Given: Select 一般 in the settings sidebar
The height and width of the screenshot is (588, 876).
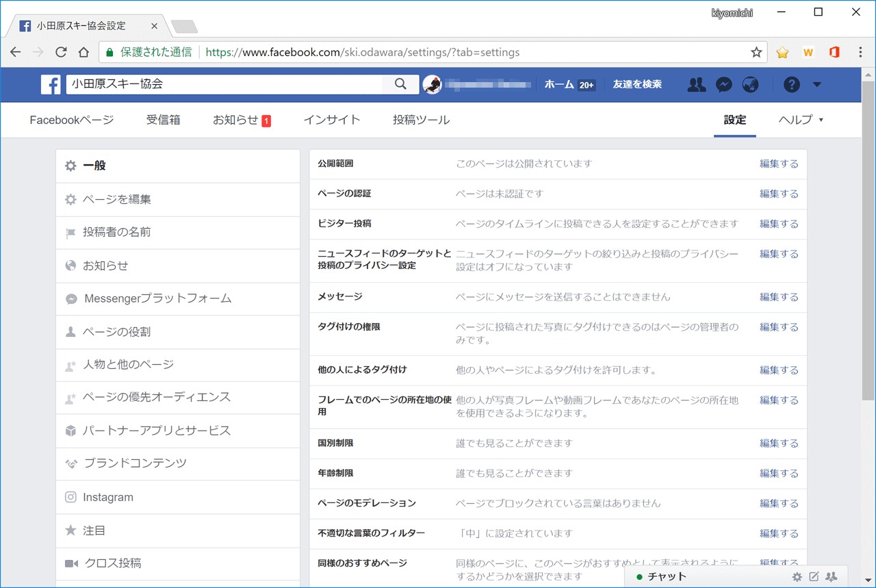Looking at the screenshot, I should 178,166.
